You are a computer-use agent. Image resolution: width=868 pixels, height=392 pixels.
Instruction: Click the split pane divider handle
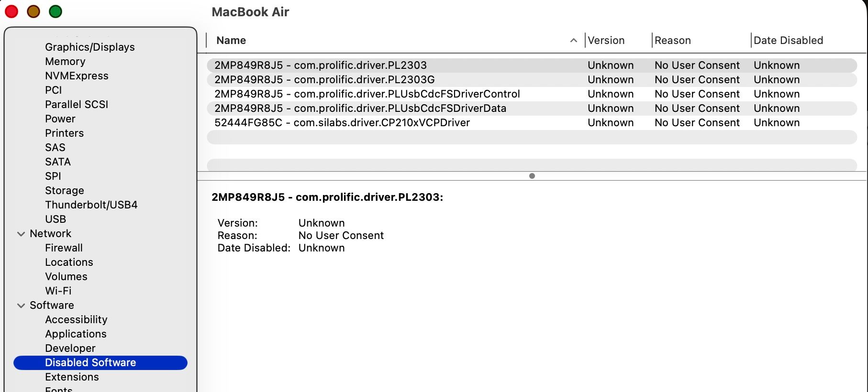532,176
